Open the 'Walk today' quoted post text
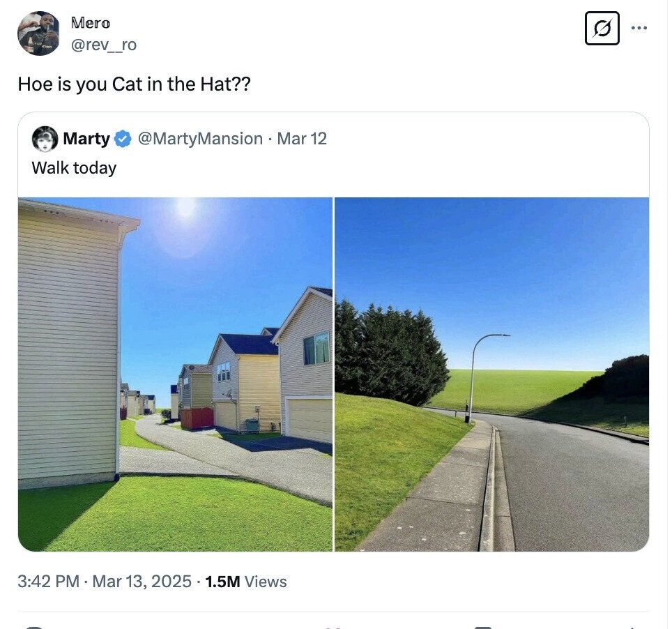The image size is (672, 629). pos(74,167)
